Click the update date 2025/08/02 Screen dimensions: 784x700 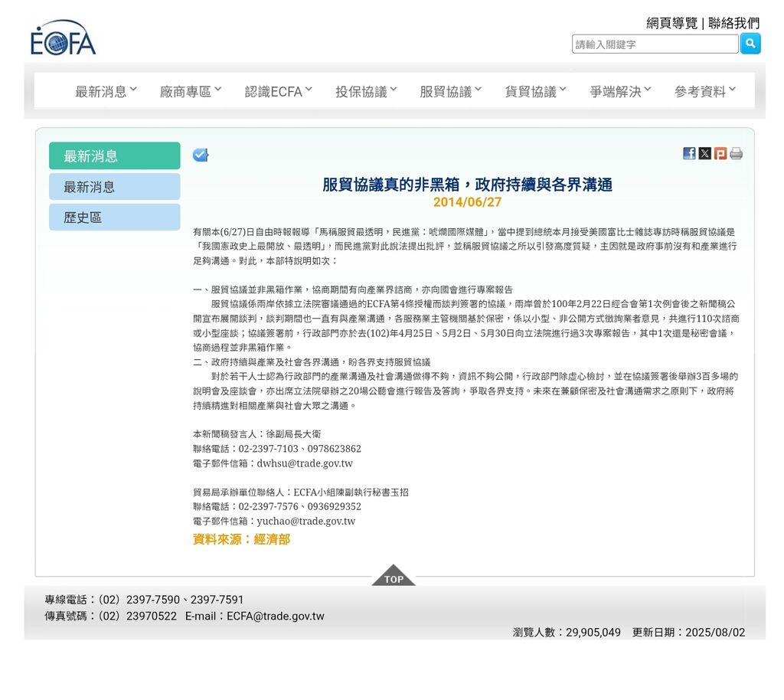pyautogui.click(x=715, y=632)
